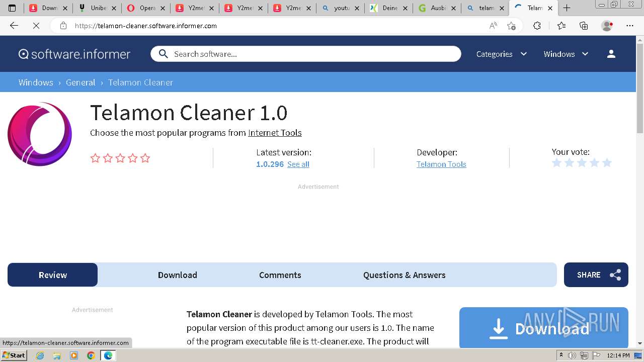644x362 pixels.
Task: Click the volume tray icon
Action: coord(572,355)
